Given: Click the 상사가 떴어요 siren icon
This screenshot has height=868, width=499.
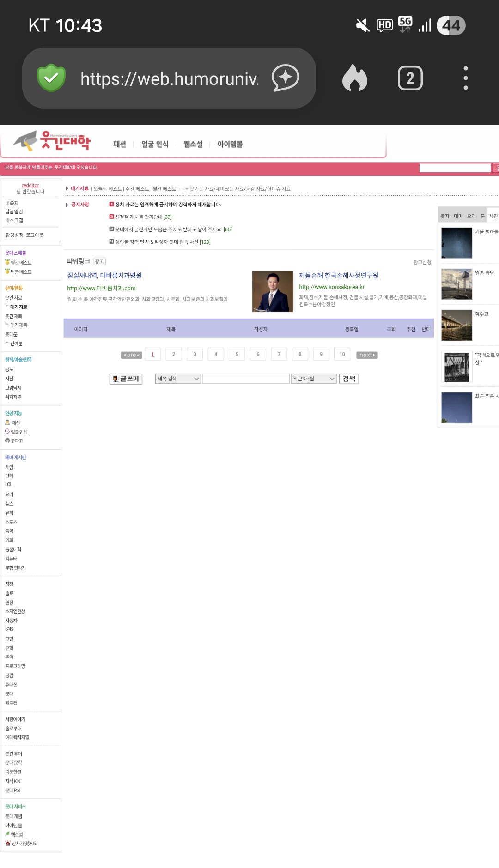Looking at the screenshot, I should click(x=7, y=843).
